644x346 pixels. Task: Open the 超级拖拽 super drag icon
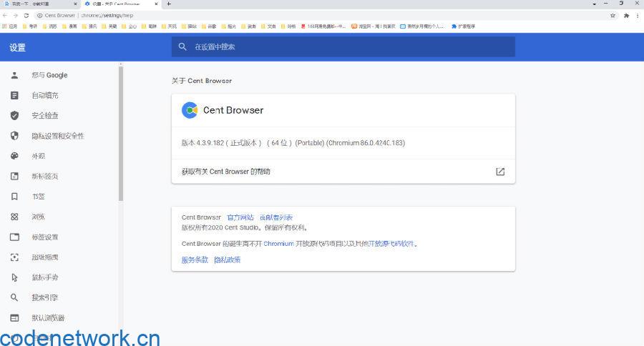pos(14,257)
